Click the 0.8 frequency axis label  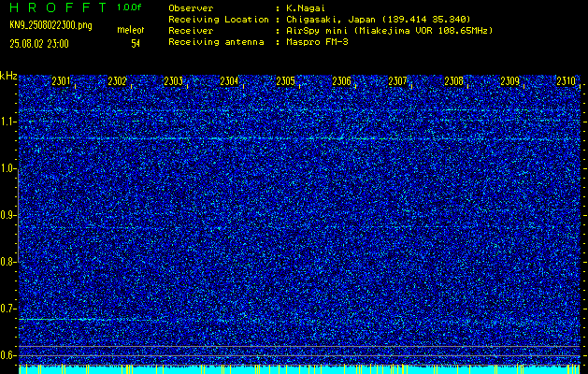tap(8, 262)
